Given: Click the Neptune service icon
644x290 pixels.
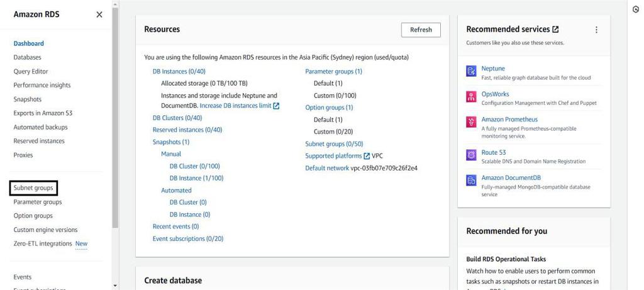Looking at the screenshot, I should point(471,72).
